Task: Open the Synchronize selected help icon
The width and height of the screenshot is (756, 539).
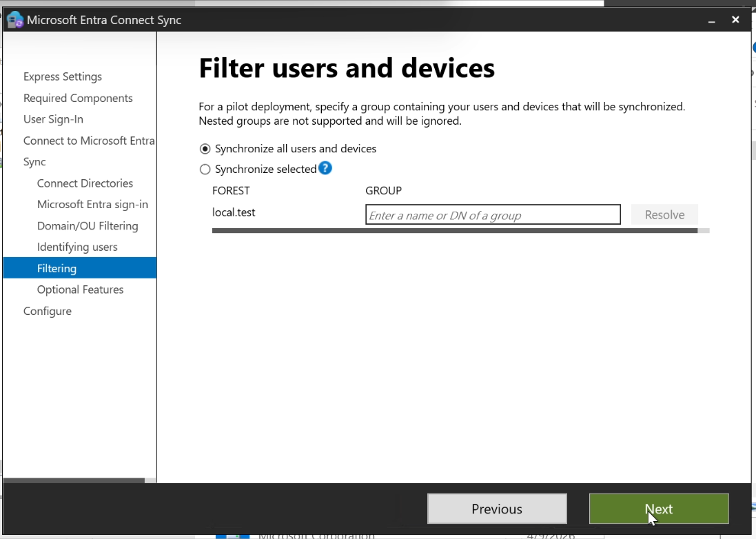Action: [x=325, y=168]
